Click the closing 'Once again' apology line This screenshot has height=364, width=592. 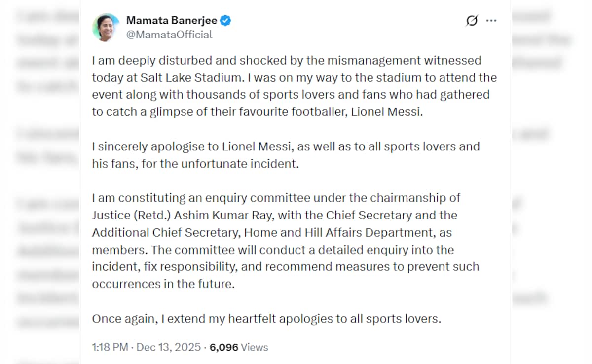click(x=266, y=319)
